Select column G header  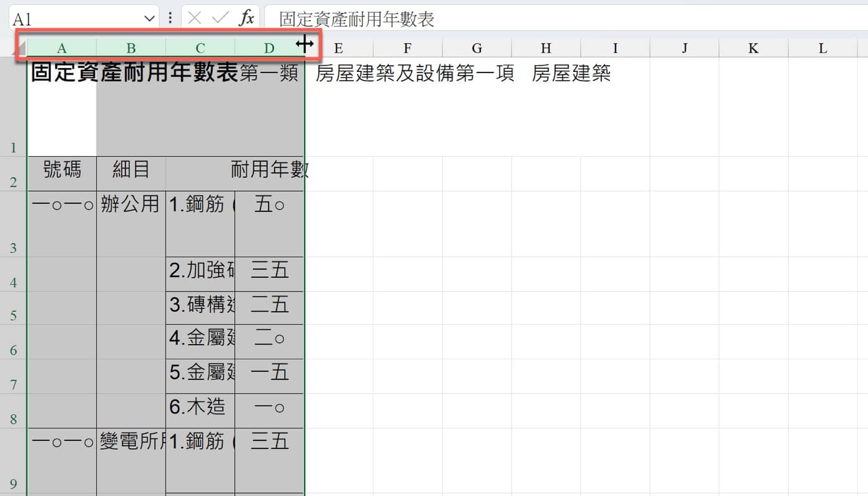pos(477,48)
